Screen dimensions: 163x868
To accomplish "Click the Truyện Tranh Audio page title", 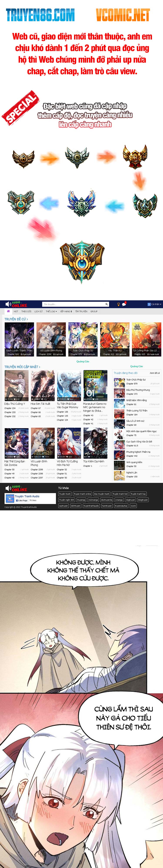I will (x=27, y=496).
